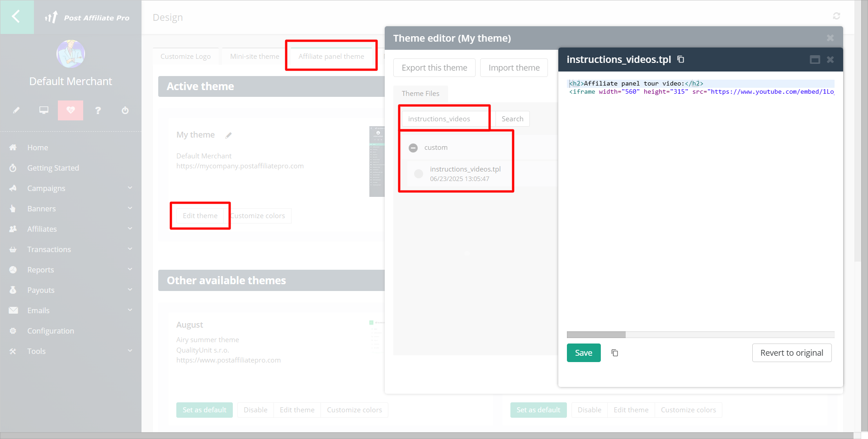Click the Getting Started stopwatch icon

13,168
